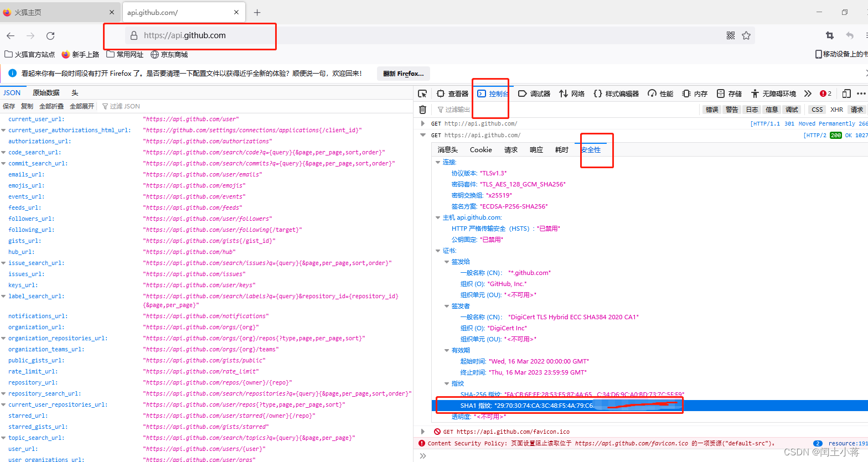Open the 内存 memory panel
The height and width of the screenshot is (462, 868).
click(695, 94)
